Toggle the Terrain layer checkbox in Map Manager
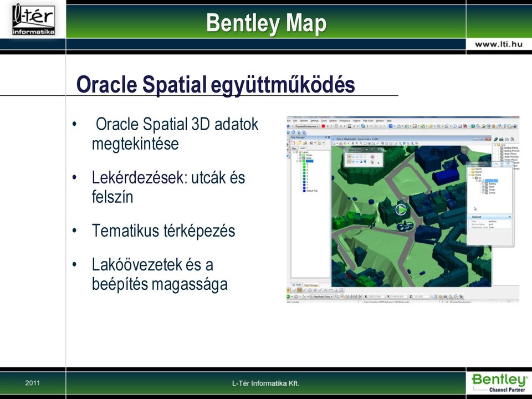 tap(300, 155)
